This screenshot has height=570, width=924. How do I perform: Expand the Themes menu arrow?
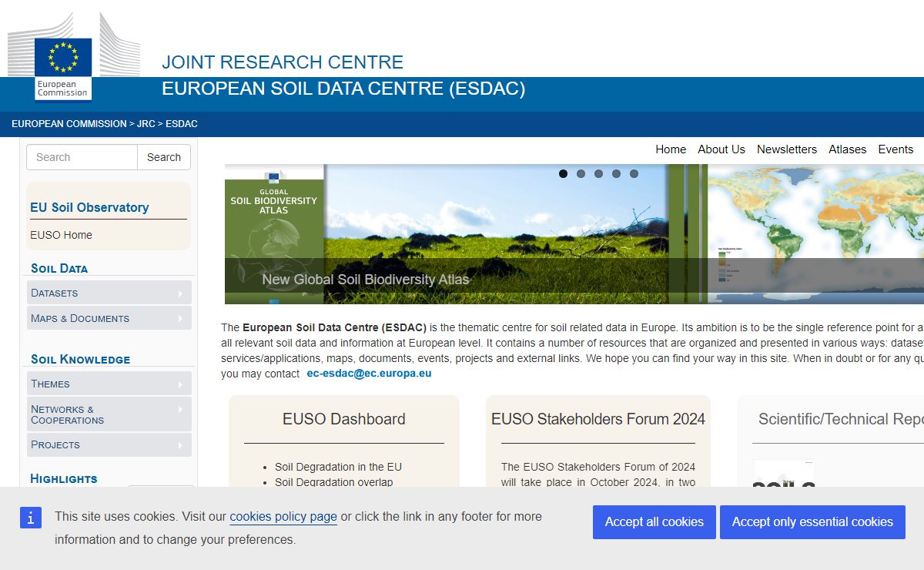point(180,384)
